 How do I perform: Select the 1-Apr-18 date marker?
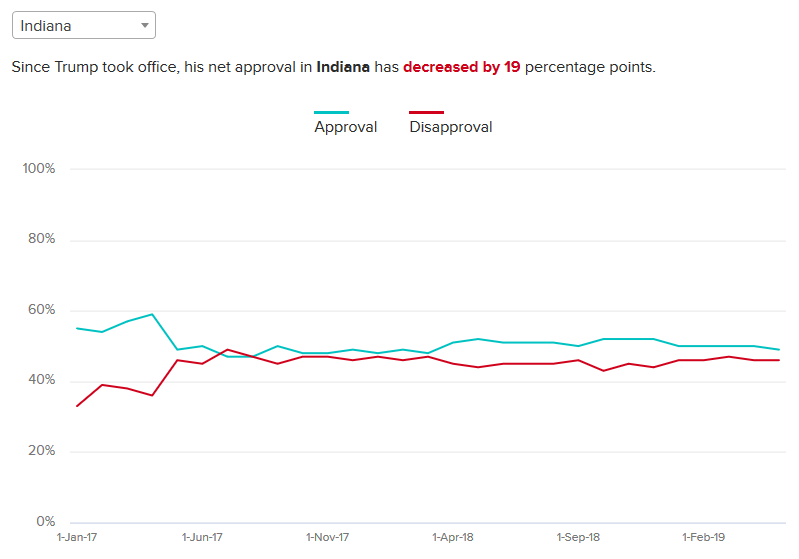pyautogui.click(x=453, y=538)
